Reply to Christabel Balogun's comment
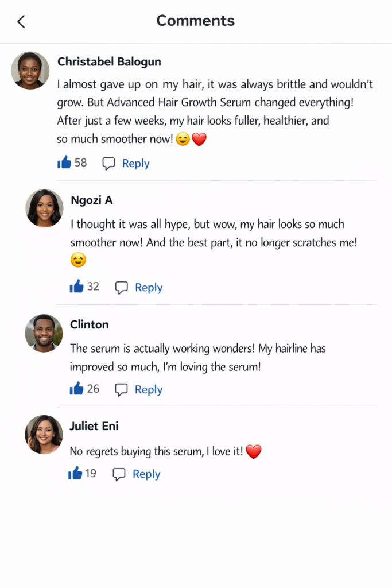The height and width of the screenshot is (588, 392). point(135,164)
